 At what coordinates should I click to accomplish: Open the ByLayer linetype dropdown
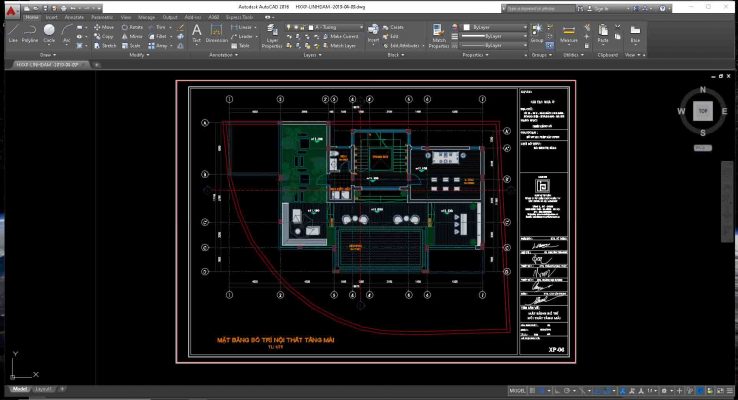pos(494,46)
